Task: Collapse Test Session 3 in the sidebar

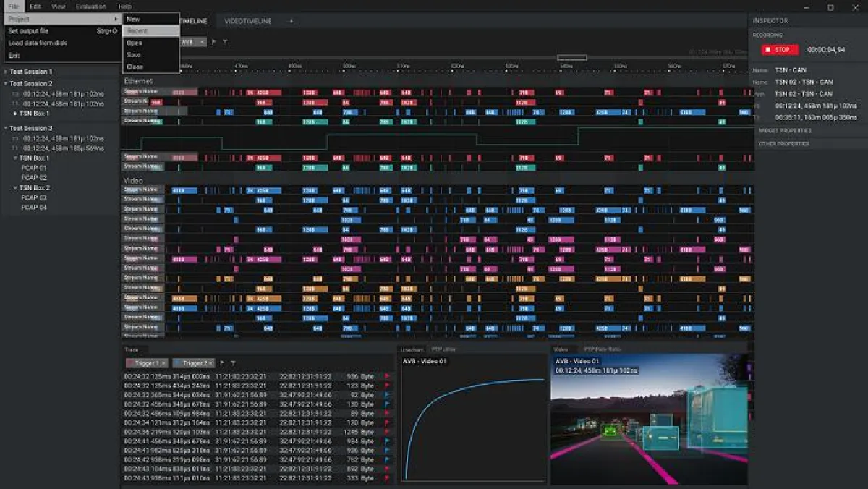Action: (x=6, y=127)
